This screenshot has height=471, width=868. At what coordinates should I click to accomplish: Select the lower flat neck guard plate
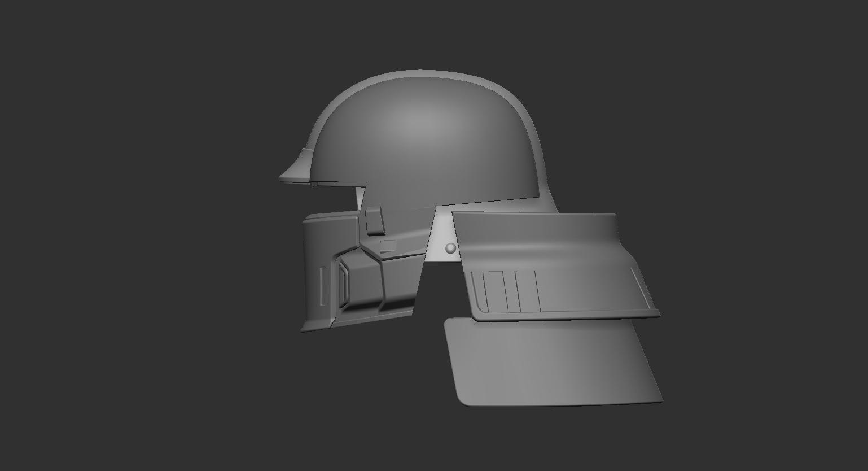tap(553, 363)
